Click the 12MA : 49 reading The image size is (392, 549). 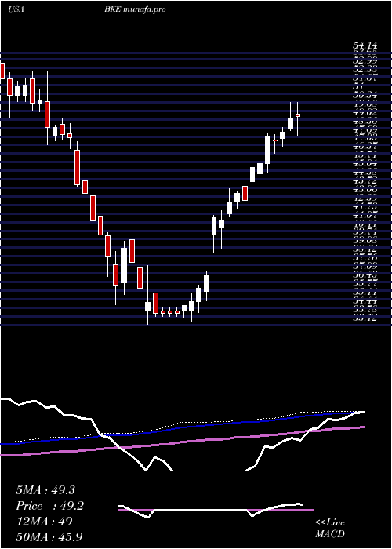coord(44,522)
